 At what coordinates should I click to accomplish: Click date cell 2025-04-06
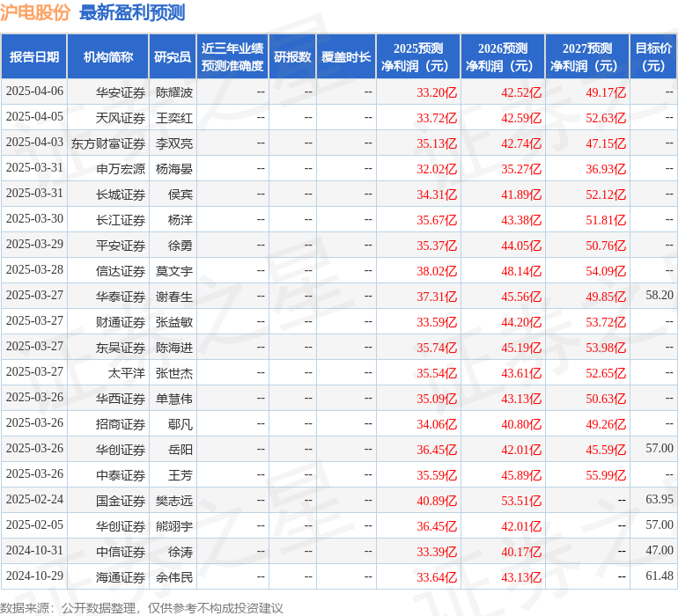click(34, 92)
